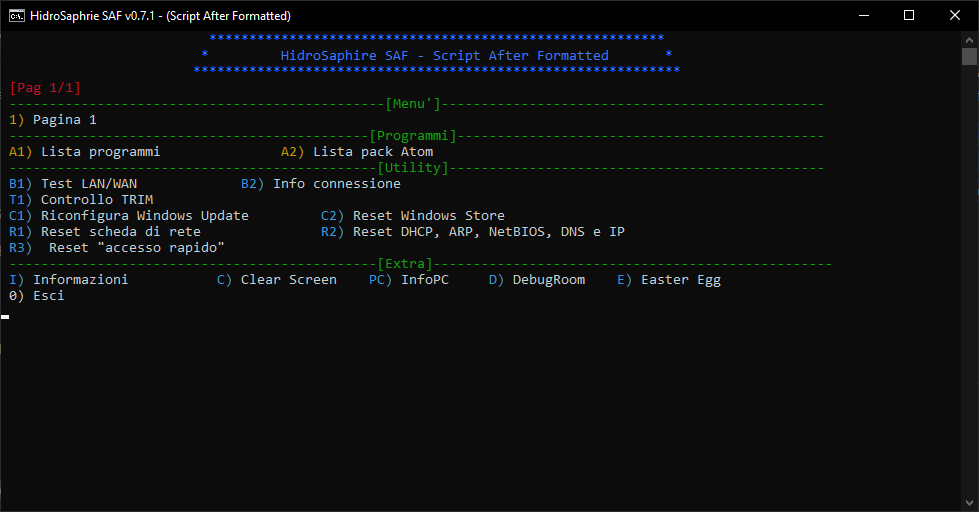Select 'PC) InfoPC' option
The width and height of the screenshot is (979, 512).
409,280
